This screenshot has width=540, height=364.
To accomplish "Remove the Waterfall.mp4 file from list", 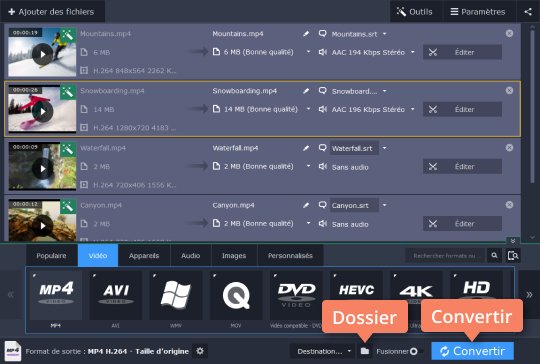I will [509, 148].
